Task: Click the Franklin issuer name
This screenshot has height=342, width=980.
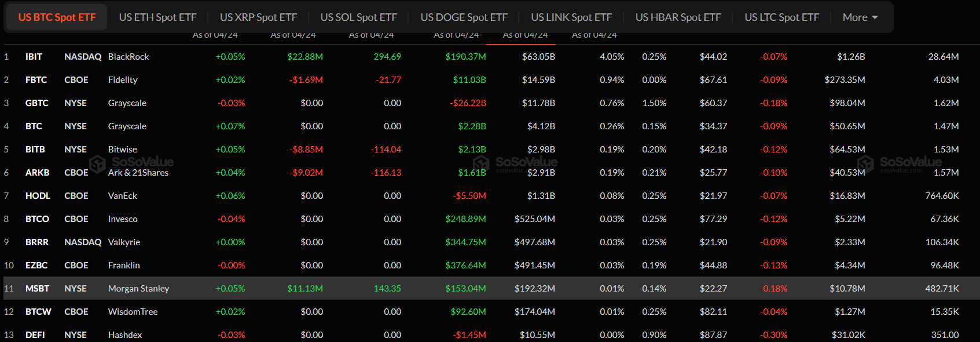Action: (124, 265)
